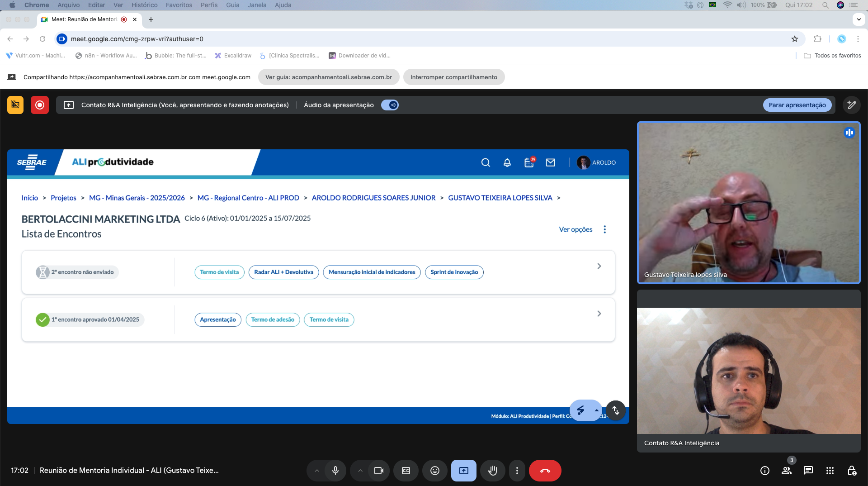Open the Termo de adesão tag

(273, 319)
